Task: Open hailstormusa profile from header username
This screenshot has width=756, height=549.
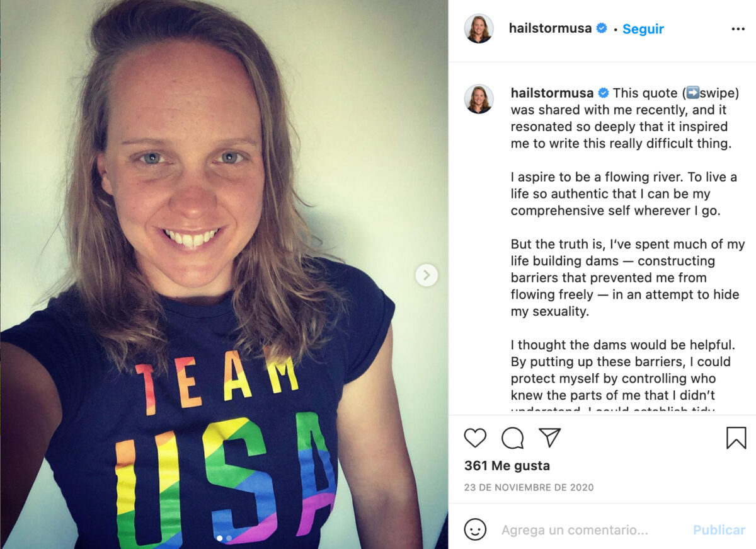Action: tap(550, 29)
